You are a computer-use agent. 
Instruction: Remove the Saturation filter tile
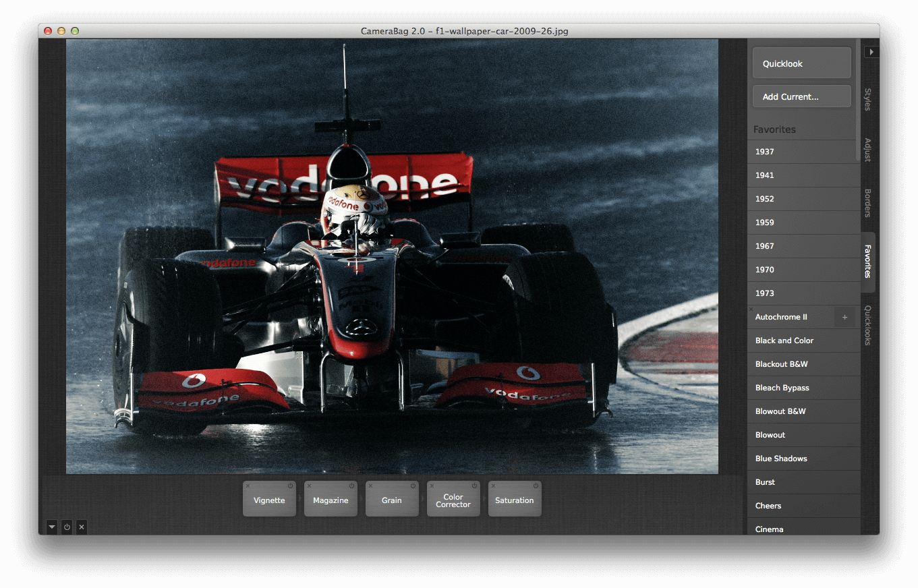click(x=493, y=486)
